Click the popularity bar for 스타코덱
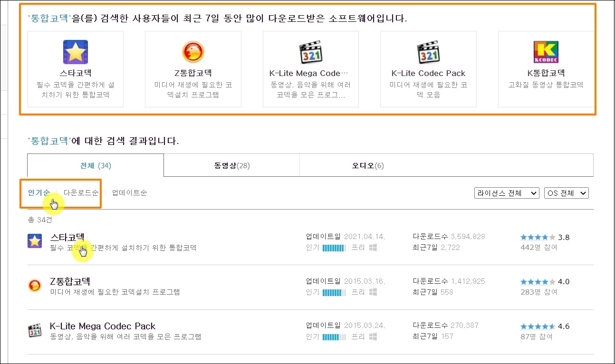This screenshot has height=364, width=615. point(334,248)
